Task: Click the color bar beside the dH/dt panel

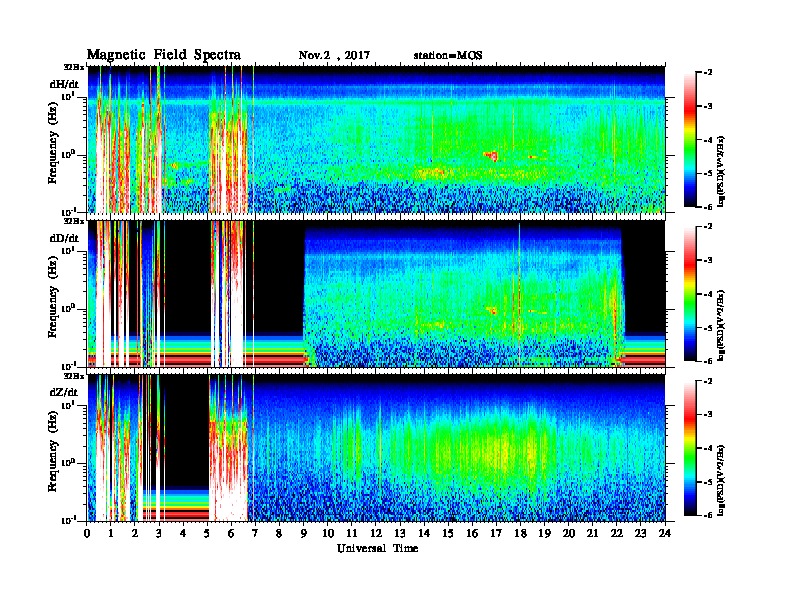Action: tap(690, 139)
